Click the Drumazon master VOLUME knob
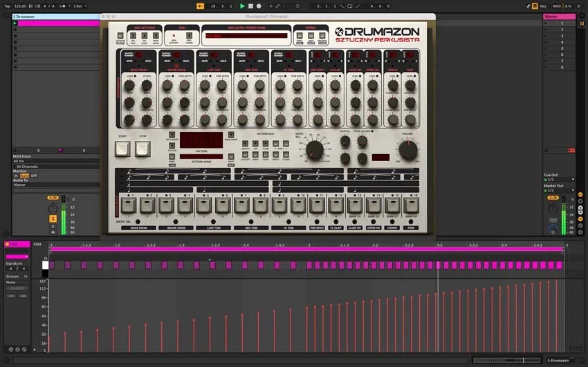588x367 pixels. tap(408, 150)
